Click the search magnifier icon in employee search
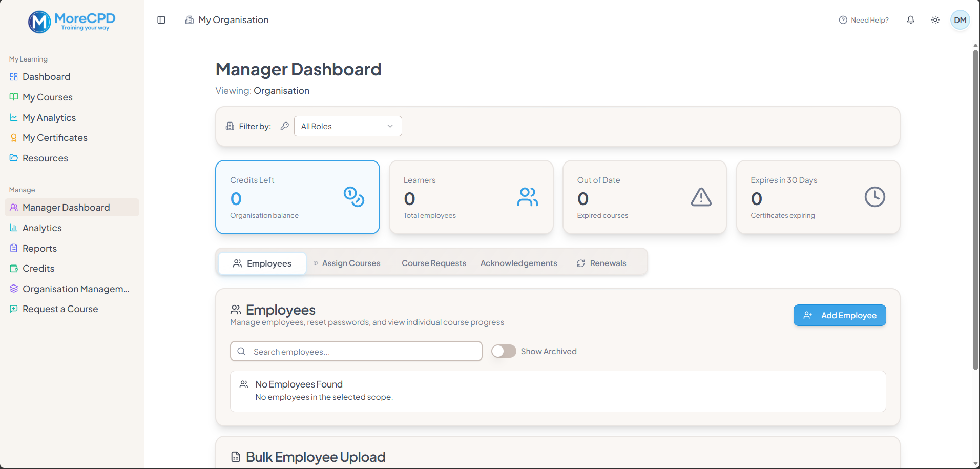 [x=241, y=351]
